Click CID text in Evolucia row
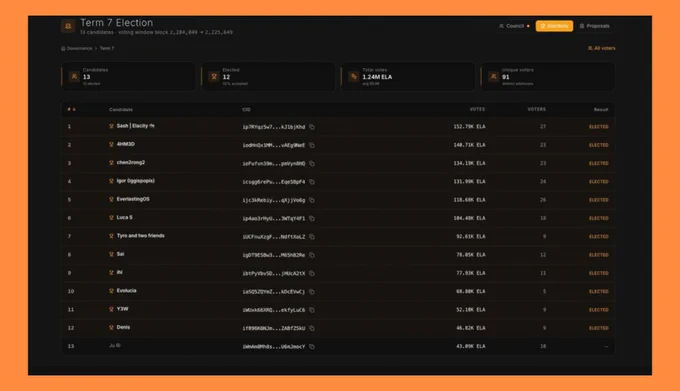This screenshot has width=680, height=391. (x=274, y=292)
